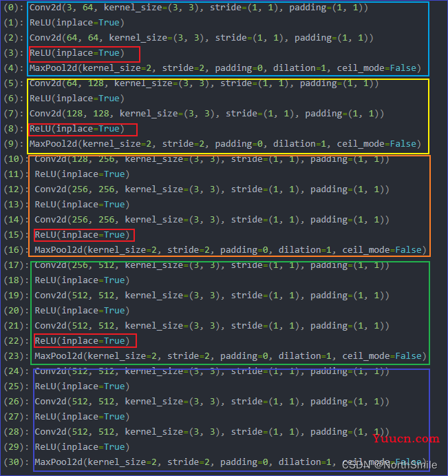Click ceil_mode=False on line (9)
The height and width of the screenshot is (476, 448).
click(376, 144)
